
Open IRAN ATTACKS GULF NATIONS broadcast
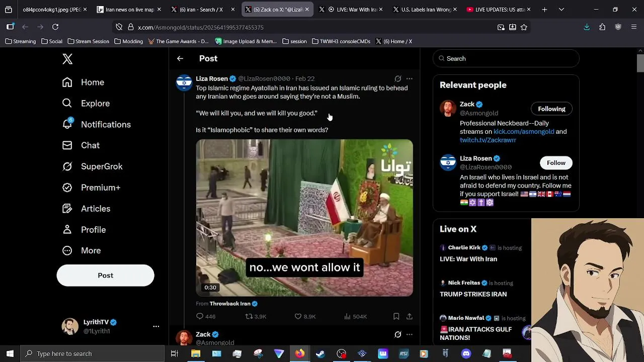click(x=476, y=333)
